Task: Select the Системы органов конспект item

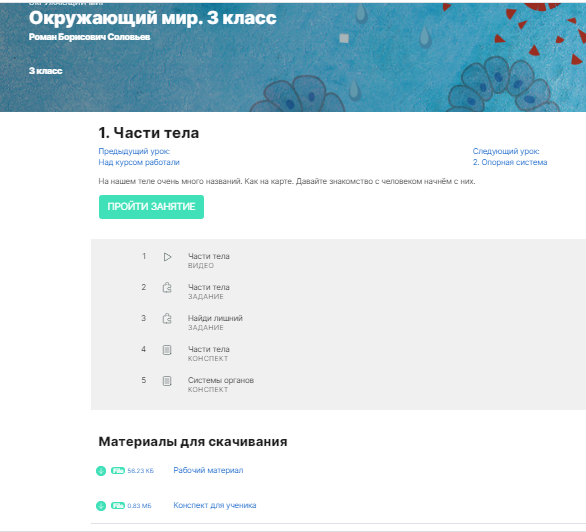Action: click(x=220, y=384)
